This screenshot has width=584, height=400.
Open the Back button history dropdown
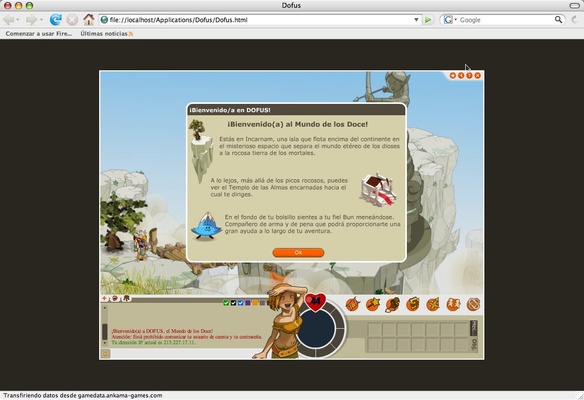pyautogui.click(x=18, y=20)
